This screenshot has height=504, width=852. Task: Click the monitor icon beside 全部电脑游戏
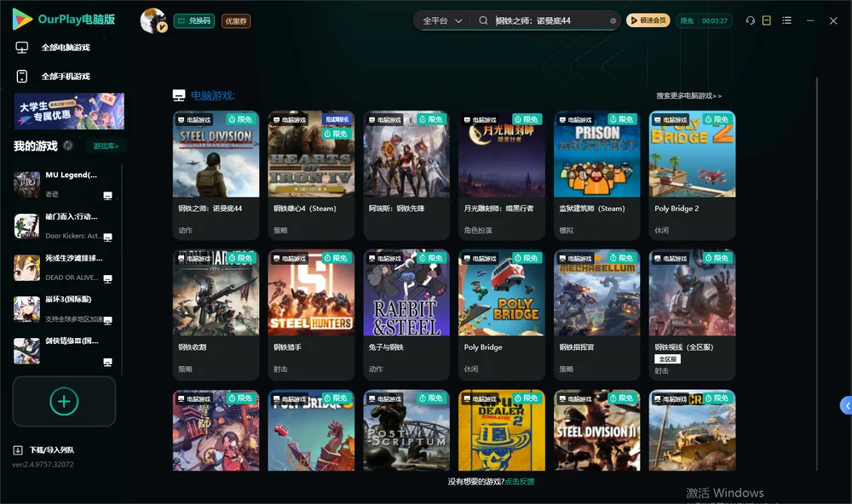click(22, 48)
